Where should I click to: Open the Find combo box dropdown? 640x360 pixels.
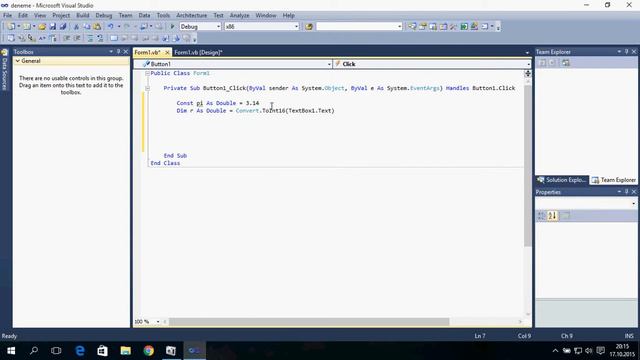[400, 27]
